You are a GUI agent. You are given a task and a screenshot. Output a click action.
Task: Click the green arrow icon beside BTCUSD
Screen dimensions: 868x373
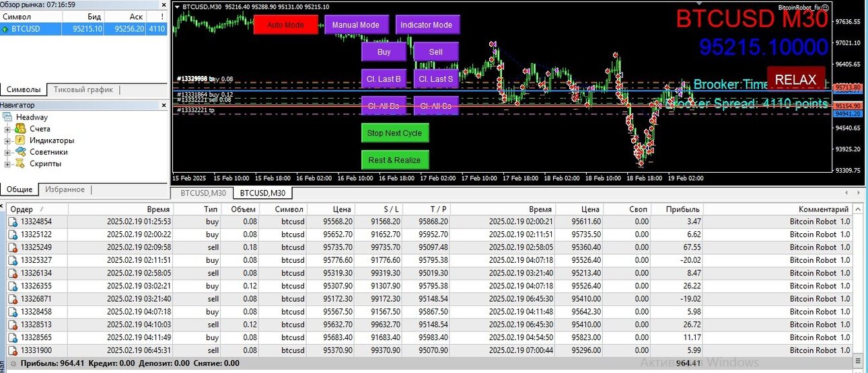point(5,29)
